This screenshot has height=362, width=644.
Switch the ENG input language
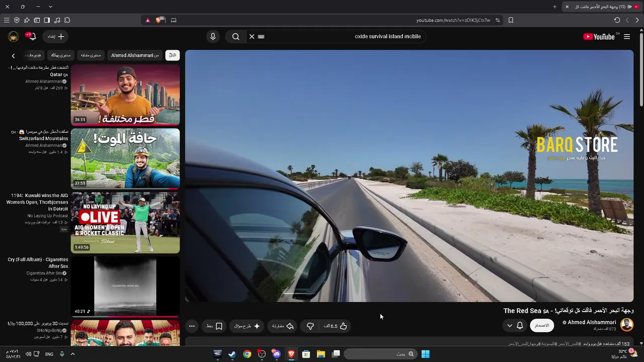(x=49, y=354)
